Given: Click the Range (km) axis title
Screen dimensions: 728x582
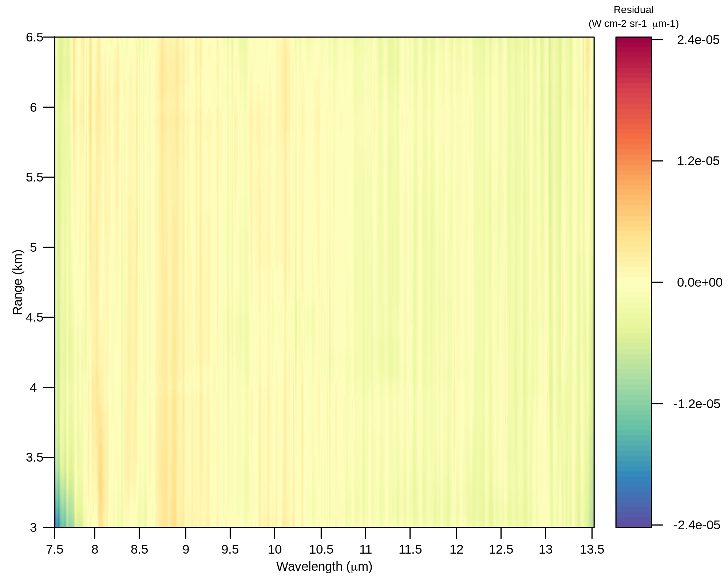Looking at the screenshot, I should 18,282.
